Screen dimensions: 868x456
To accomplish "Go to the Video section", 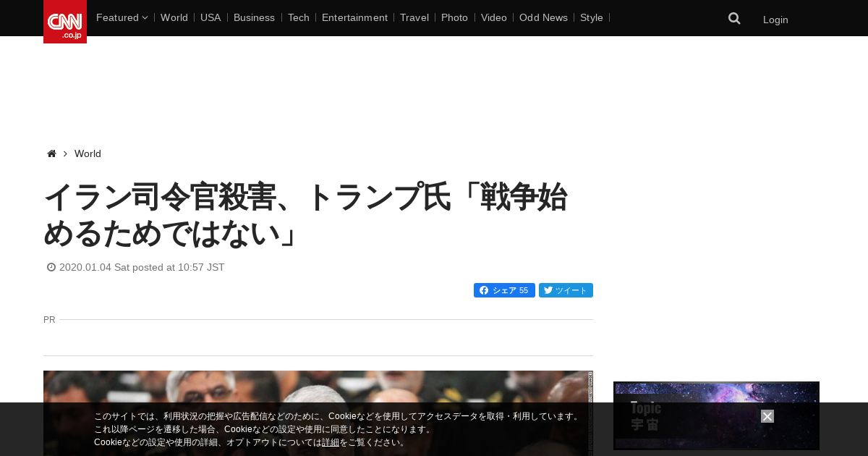I will (494, 17).
